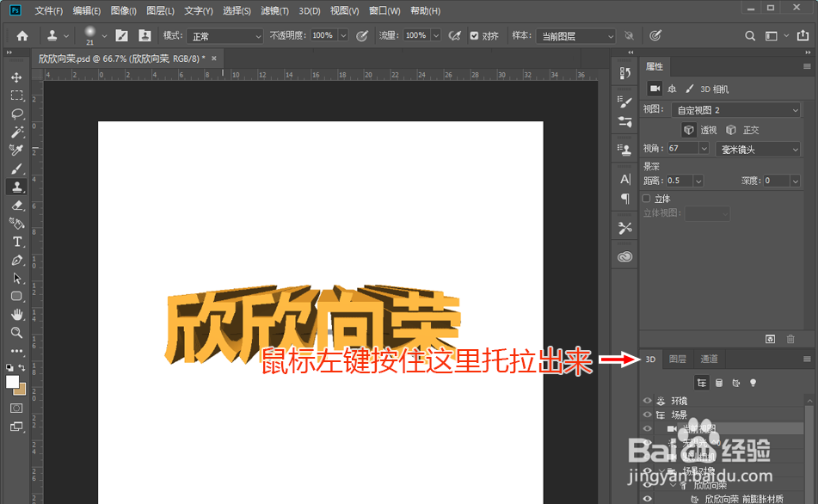
Task: Open the 毫米镜头 lens dropdown
Action: coord(757,149)
